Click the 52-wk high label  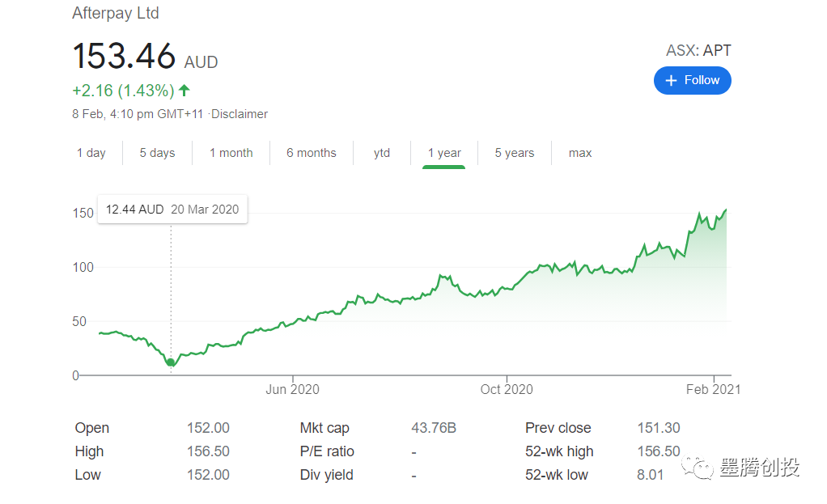pyautogui.click(x=559, y=451)
